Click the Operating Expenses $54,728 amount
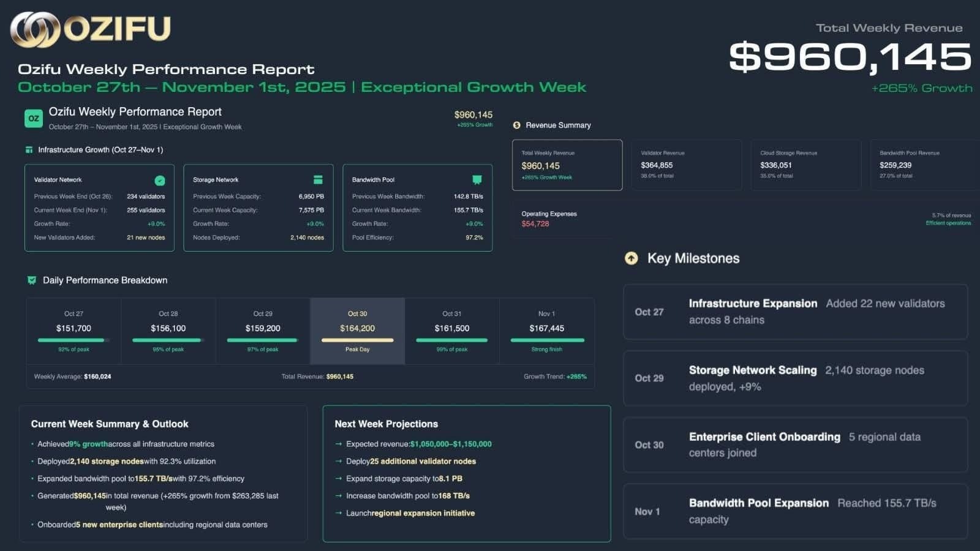 coord(535,224)
